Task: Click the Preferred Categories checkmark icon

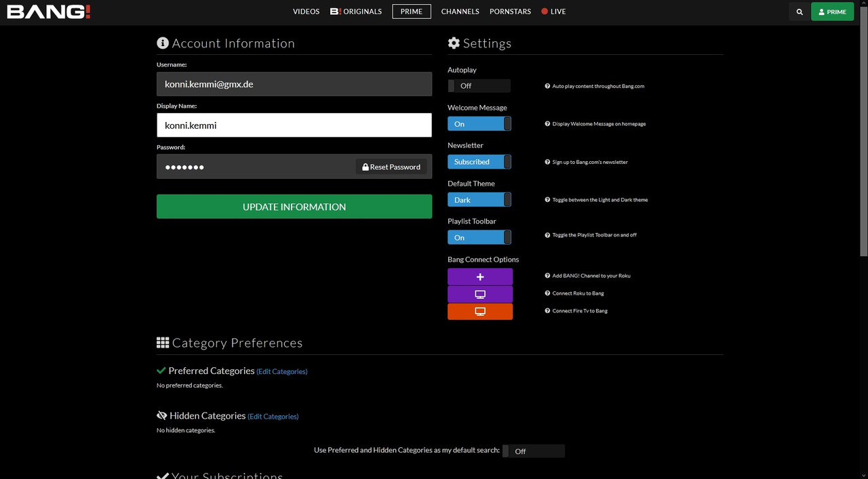Action: tap(161, 371)
